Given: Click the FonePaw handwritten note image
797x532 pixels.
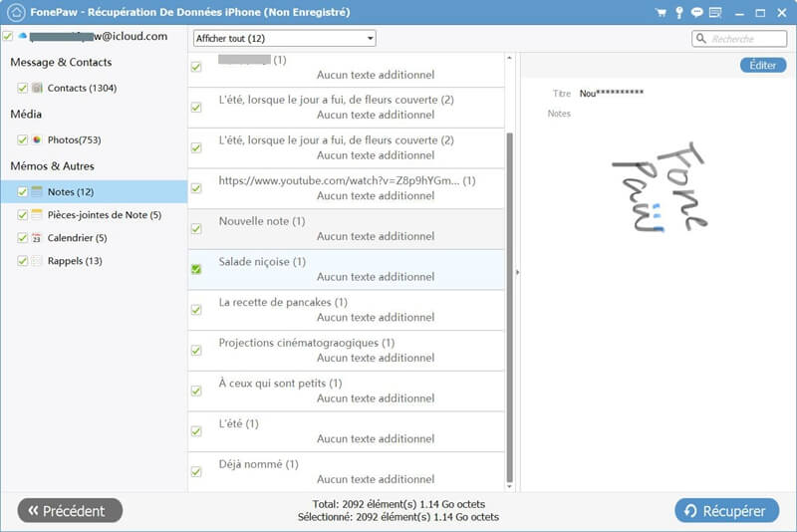Looking at the screenshot, I should point(659,188).
